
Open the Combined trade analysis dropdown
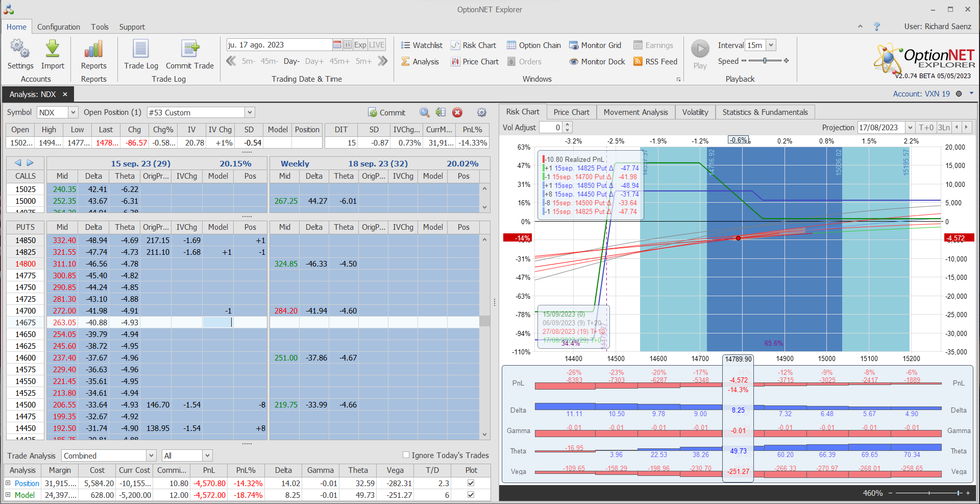click(x=151, y=455)
